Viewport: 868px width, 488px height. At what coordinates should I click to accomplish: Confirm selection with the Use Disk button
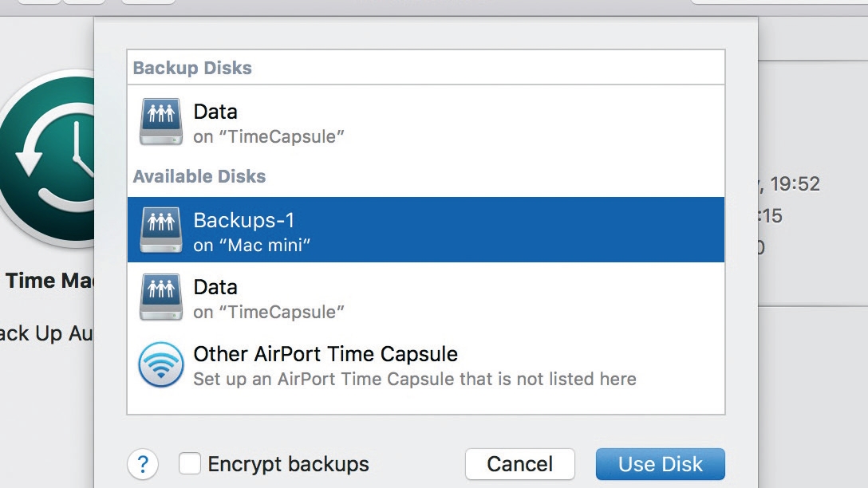pyautogui.click(x=661, y=464)
